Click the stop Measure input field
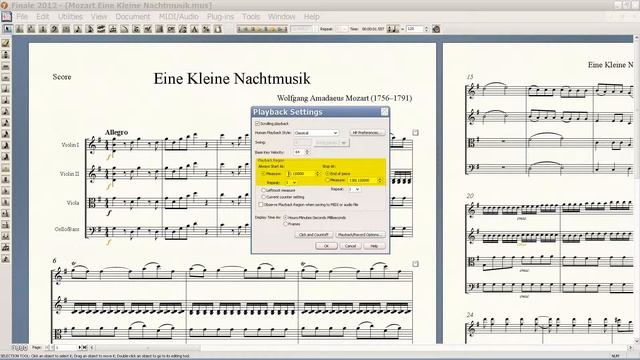Screen dimensions: 640x360 [x=363, y=180]
